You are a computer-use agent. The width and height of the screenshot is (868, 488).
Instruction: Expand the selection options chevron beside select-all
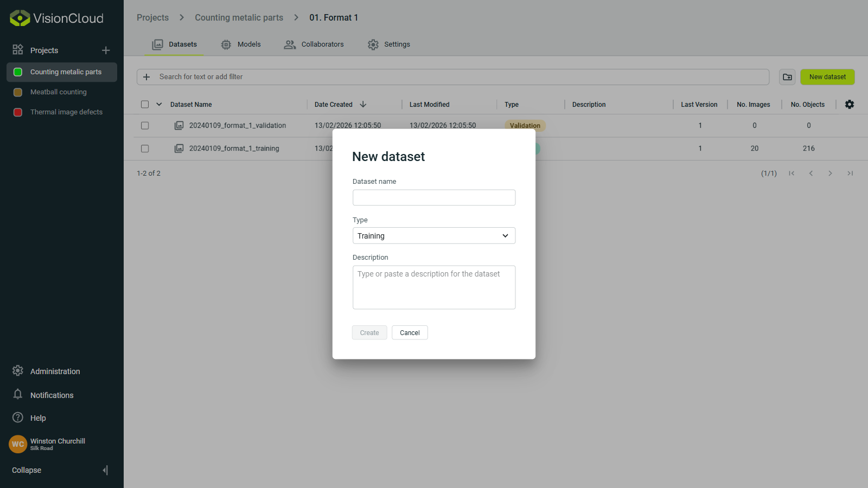click(158, 104)
